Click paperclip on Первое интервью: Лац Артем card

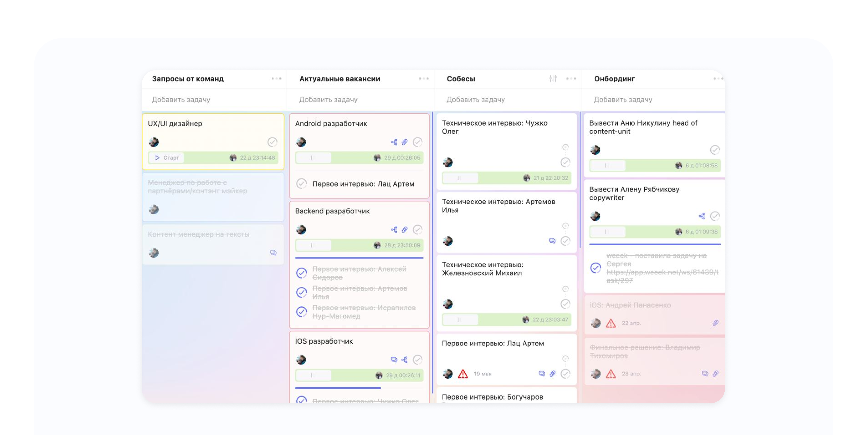[553, 374]
